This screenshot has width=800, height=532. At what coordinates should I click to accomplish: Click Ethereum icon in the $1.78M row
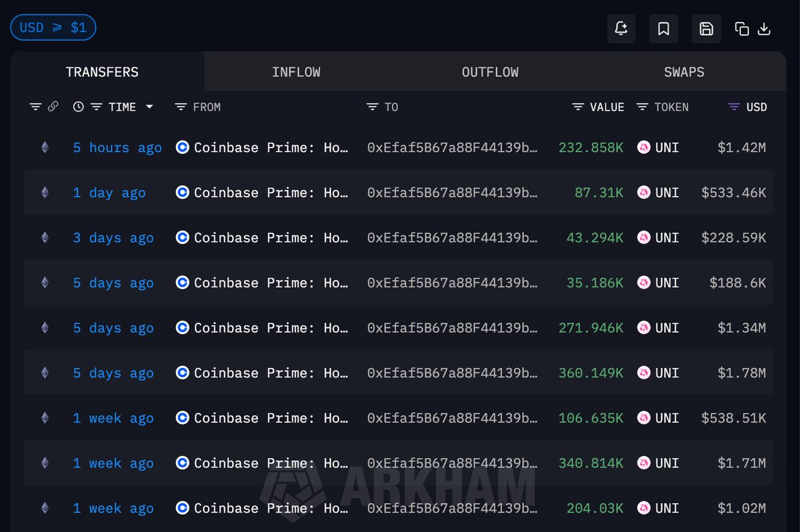pyautogui.click(x=45, y=373)
